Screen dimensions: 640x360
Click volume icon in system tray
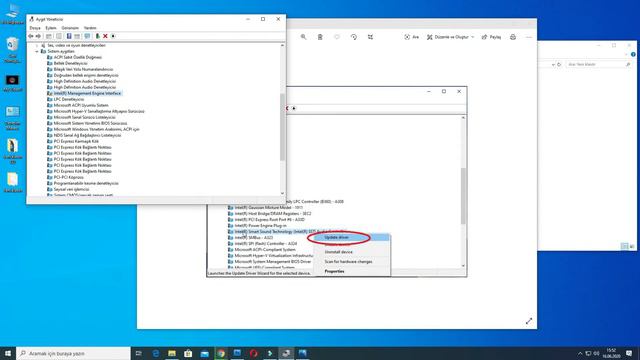(596, 353)
